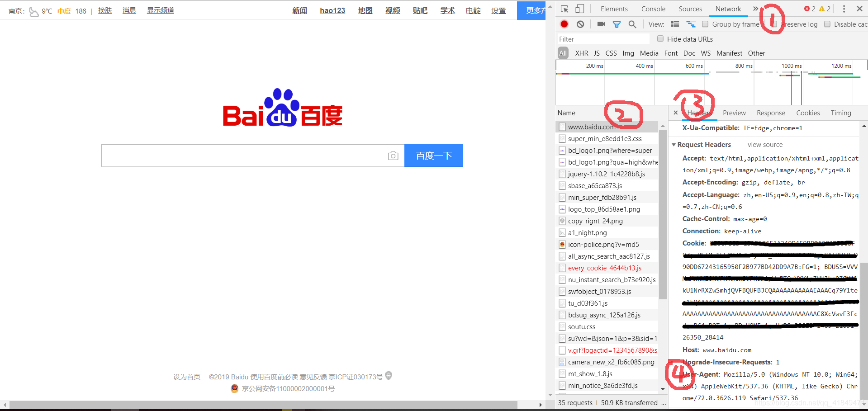Screen dimensions: 868x411
Task: Open DevTools three-dot customize menu
Action: 844,9
